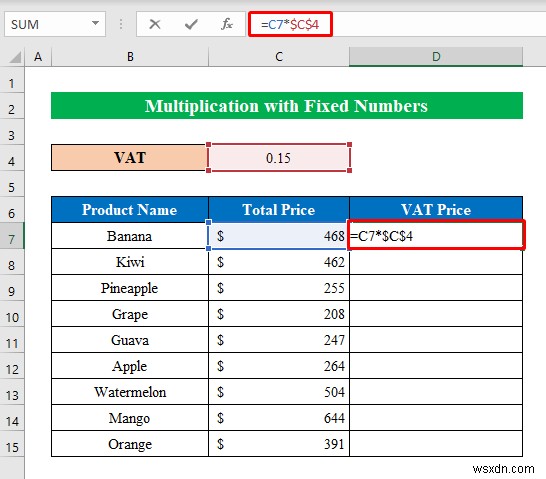Click the 'Product Name' header cell
Viewport: 546px width, 479px height.
tap(130, 210)
